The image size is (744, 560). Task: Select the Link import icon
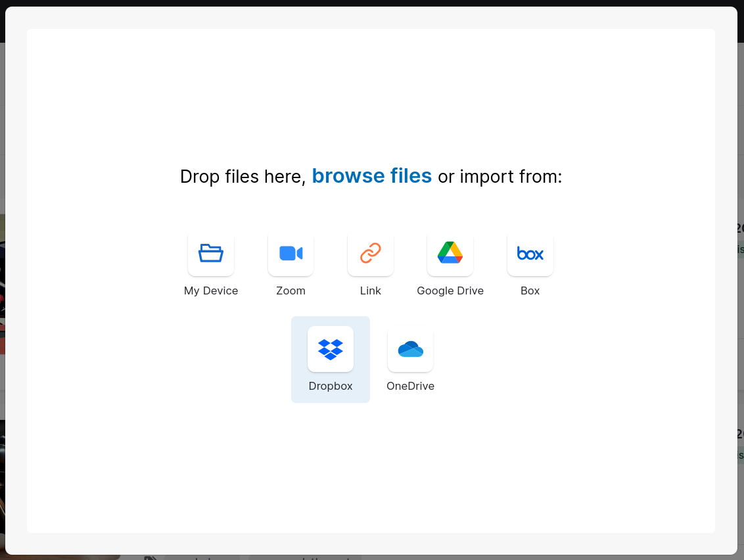[371, 254]
